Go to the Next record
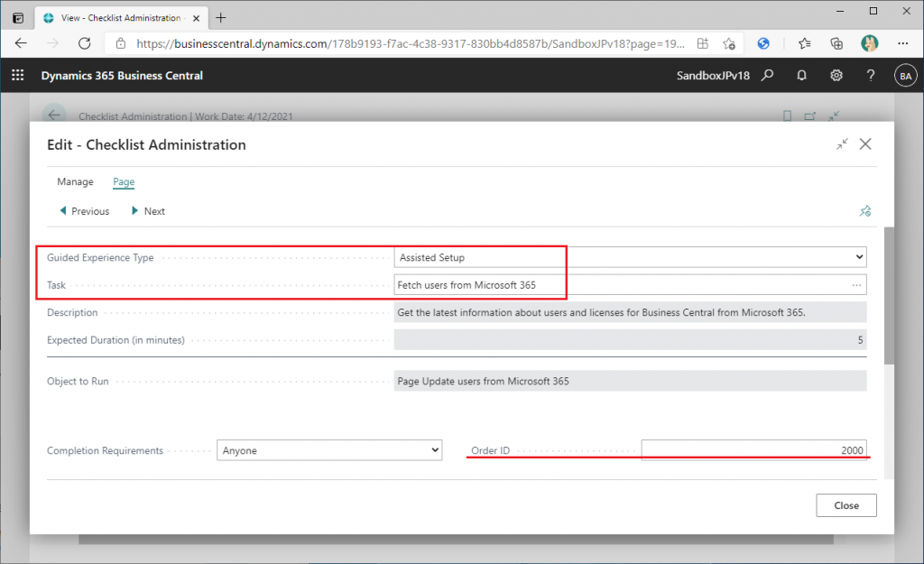The image size is (924, 564). (148, 211)
